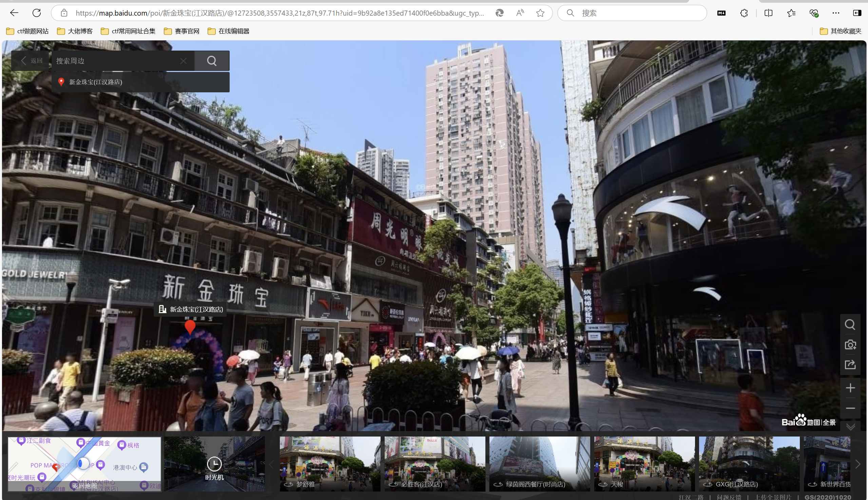This screenshot has height=500, width=868.
Task: Click the panorama search magnifier button
Action: 212,61
